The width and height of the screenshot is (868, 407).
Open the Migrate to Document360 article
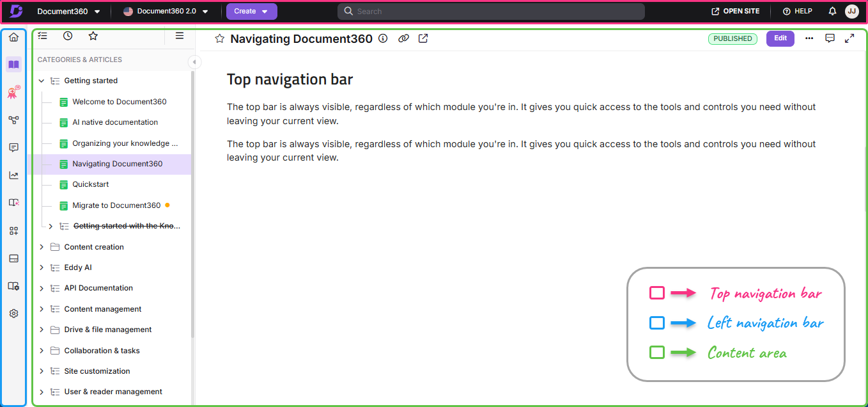click(115, 205)
